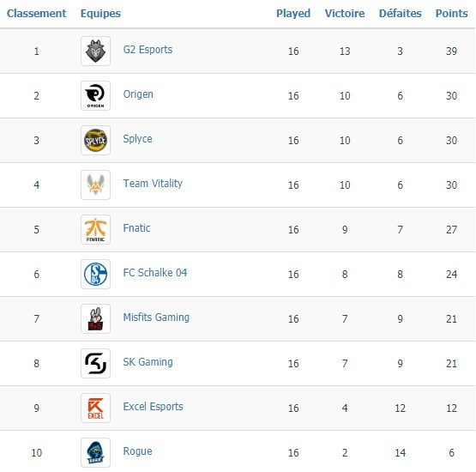Open the FC Schalke 04 crest

click(x=95, y=275)
